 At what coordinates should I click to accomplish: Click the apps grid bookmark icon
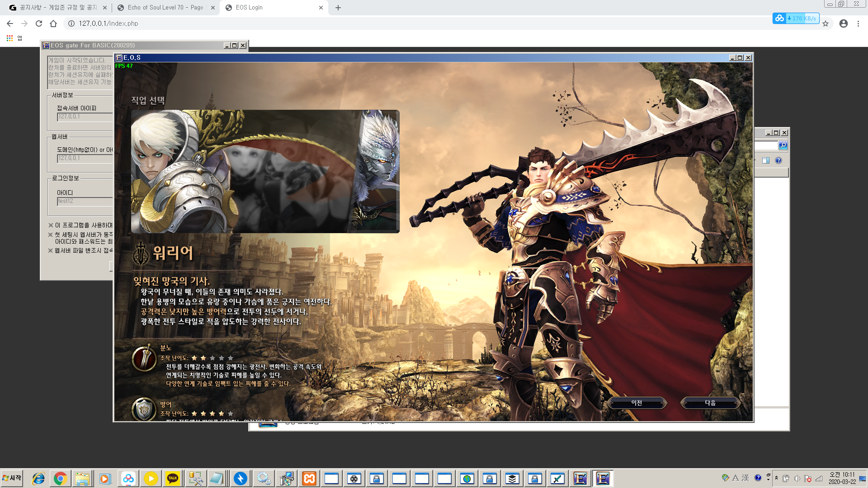pyautogui.click(x=9, y=38)
